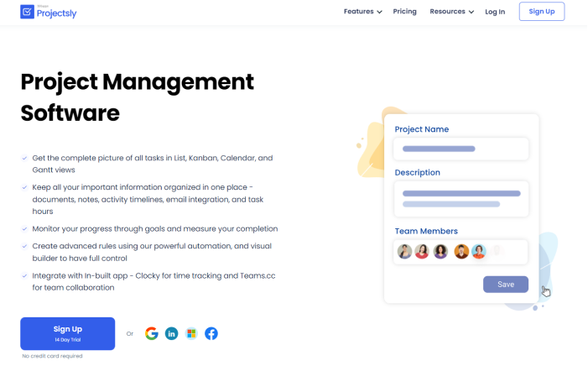Open the Log In page
The width and height of the screenshot is (588, 366).
(495, 12)
